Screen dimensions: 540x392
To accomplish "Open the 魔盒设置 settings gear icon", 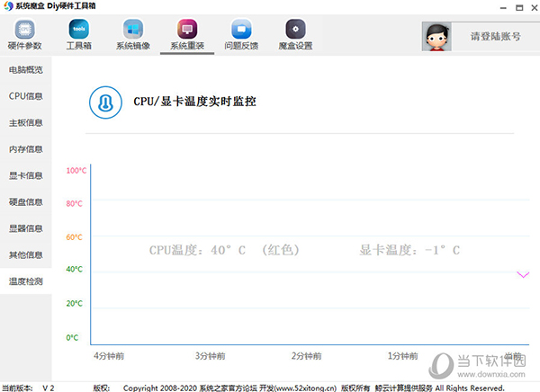I will [x=295, y=29].
